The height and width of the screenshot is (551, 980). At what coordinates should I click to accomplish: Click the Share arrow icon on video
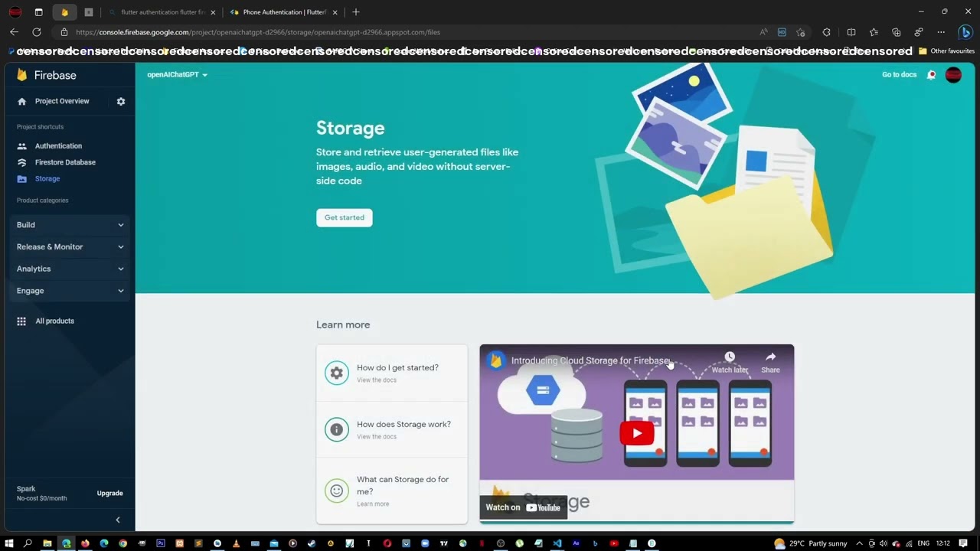[770, 357]
